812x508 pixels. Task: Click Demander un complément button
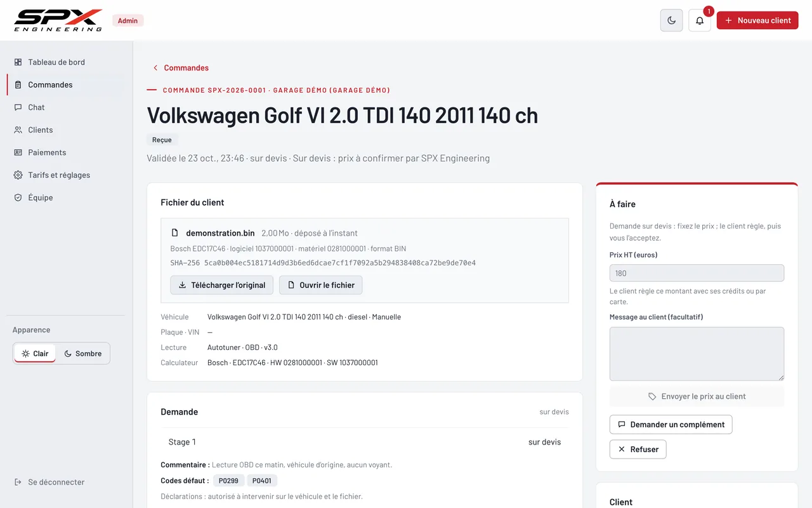pos(671,425)
